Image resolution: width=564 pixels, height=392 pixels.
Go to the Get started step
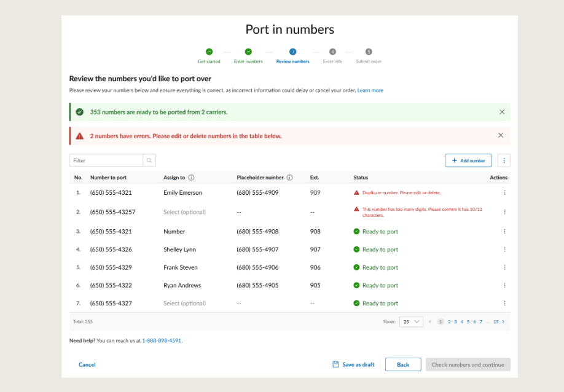tap(209, 55)
